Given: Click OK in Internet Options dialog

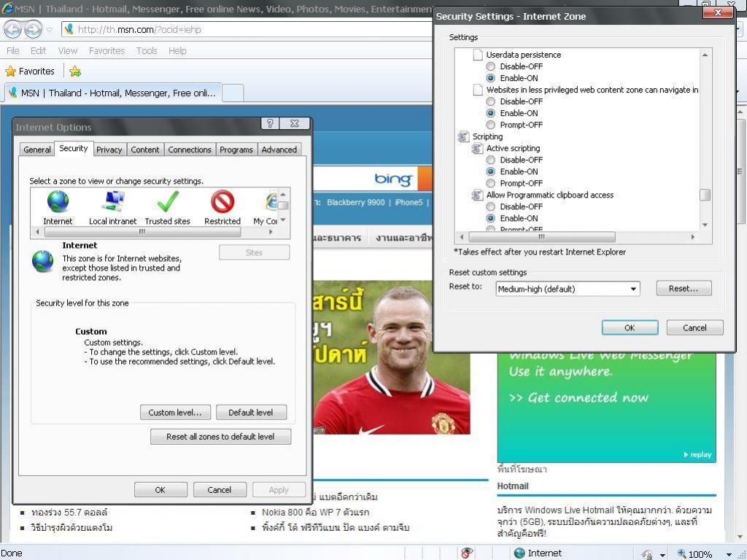Looking at the screenshot, I should coord(160,490).
